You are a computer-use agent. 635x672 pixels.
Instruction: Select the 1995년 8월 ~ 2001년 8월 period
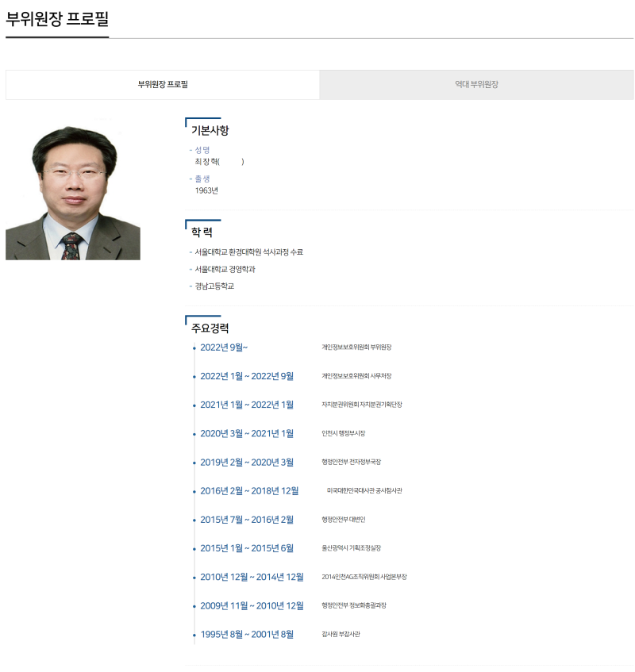(246, 634)
